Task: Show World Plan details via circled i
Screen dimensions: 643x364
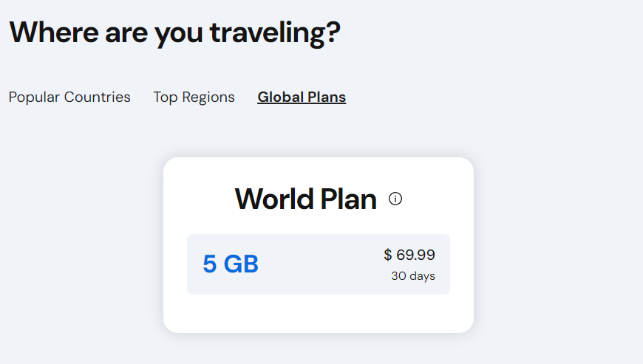Action: [x=395, y=199]
